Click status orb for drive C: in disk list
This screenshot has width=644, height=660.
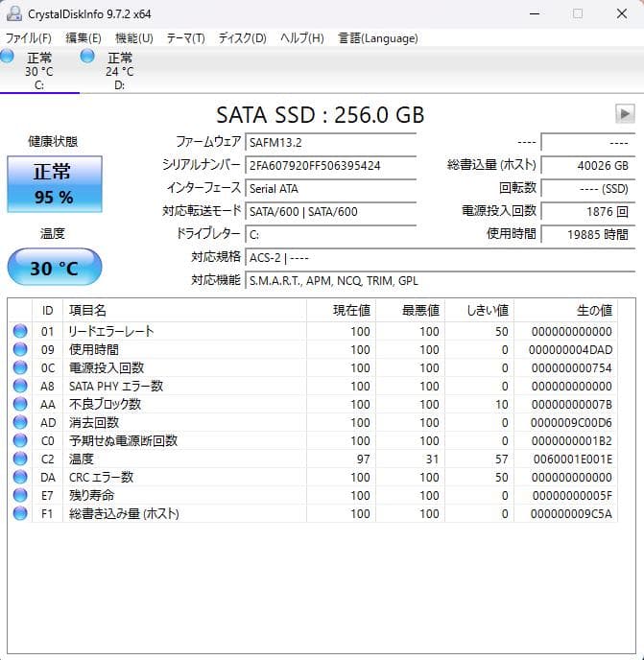[x=7, y=57]
